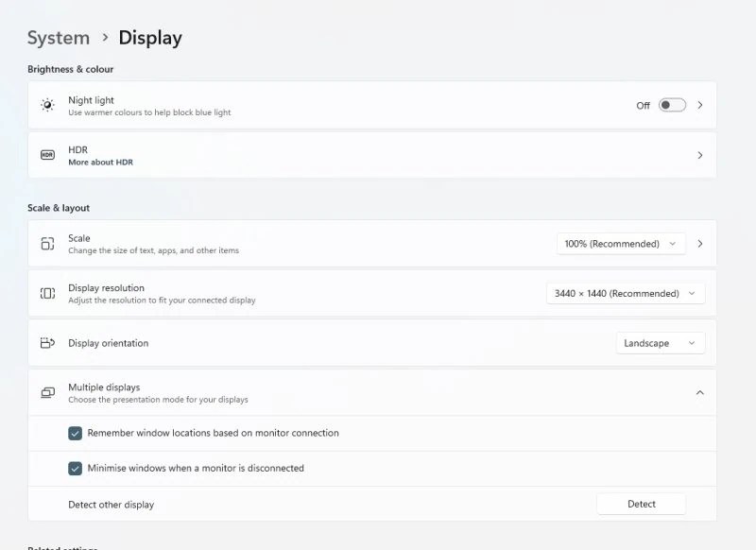Open the Display resolution dropdown

pyautogui.click(x=626, y=293)
